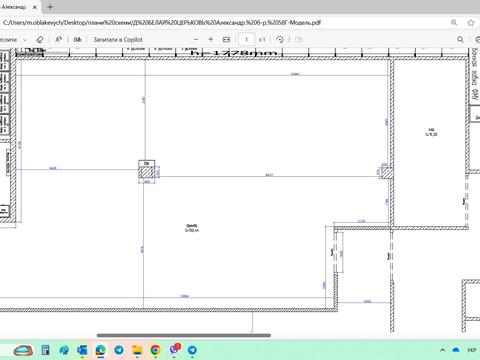Image resolution: width=480 pixels, height=360 pixels.
Task: Rotate the PDF page
Action: [280, 39]
